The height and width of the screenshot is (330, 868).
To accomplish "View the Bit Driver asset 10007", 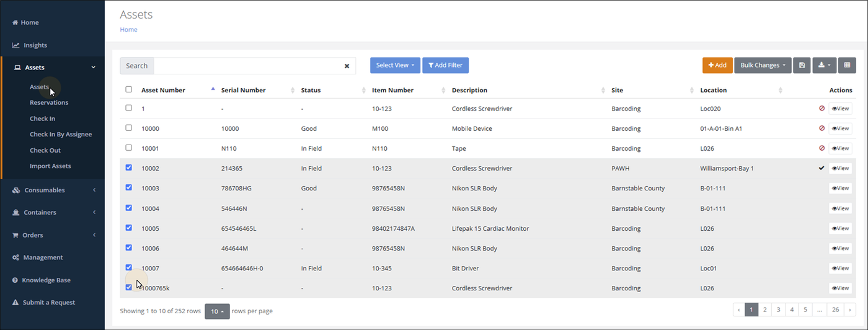I will [x=841, y=269].
